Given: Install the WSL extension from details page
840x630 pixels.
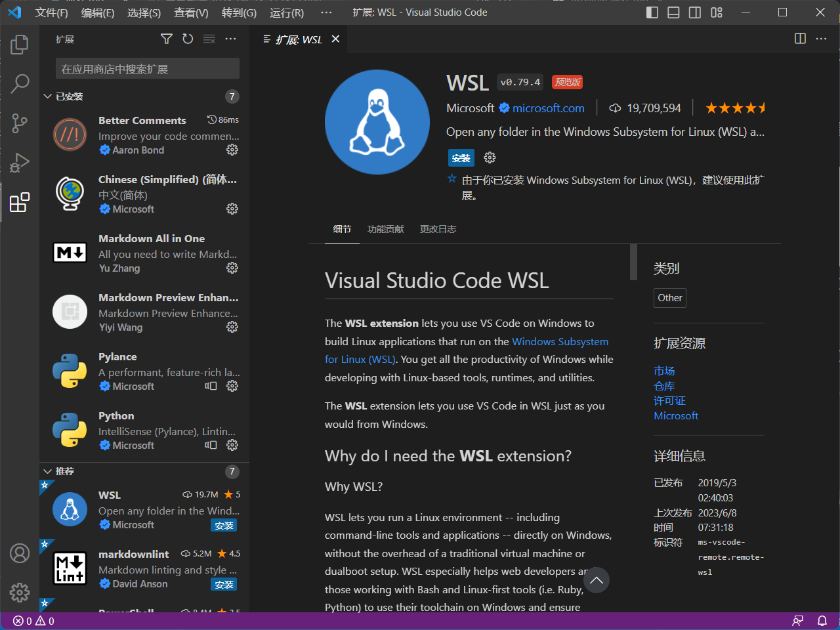Looking at the screenshot, I should tap(461, 158).
